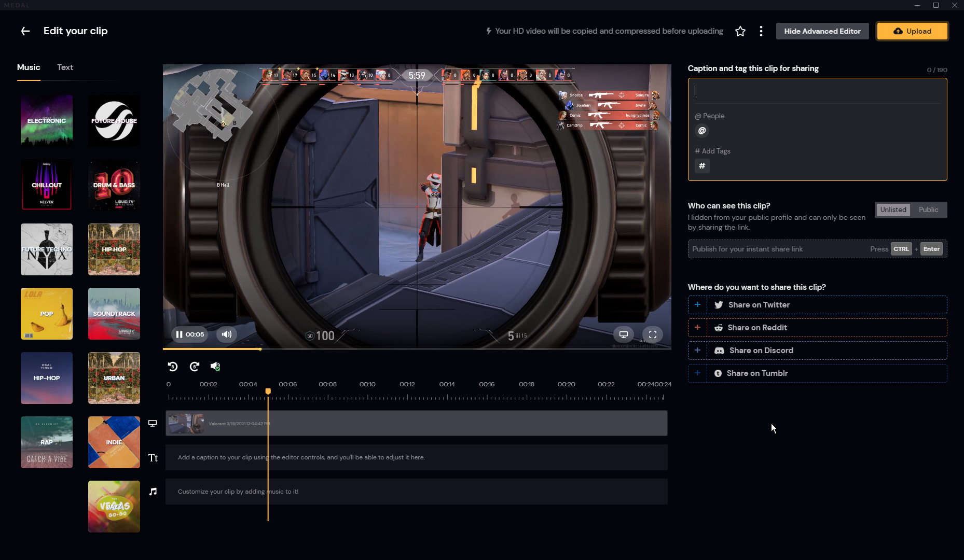Click the caption track placeholder row
The width and height of the screenshot is (964, 560).
click(417, 457)
